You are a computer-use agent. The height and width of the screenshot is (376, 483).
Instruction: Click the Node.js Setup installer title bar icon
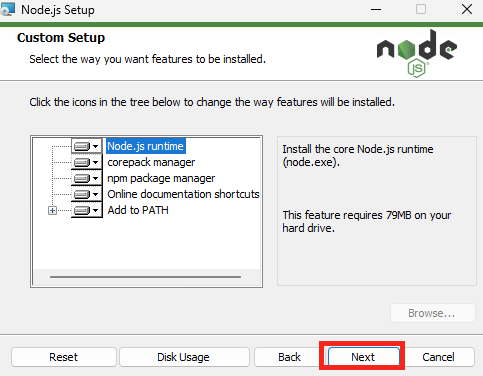pyautogui.click(x=7, y=9)
